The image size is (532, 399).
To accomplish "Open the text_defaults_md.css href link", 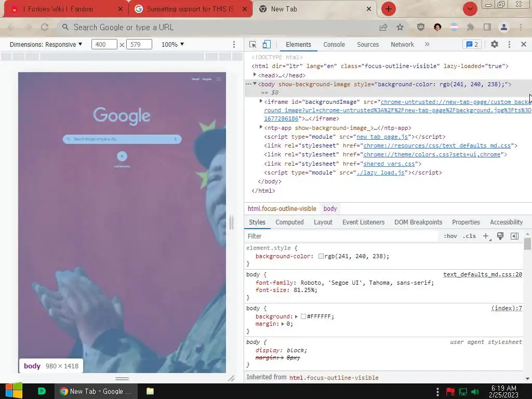I will point(437,145).
